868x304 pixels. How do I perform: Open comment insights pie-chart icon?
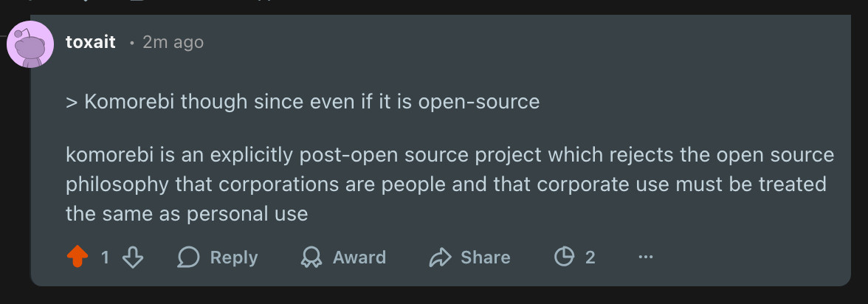(x=564, y=257)
